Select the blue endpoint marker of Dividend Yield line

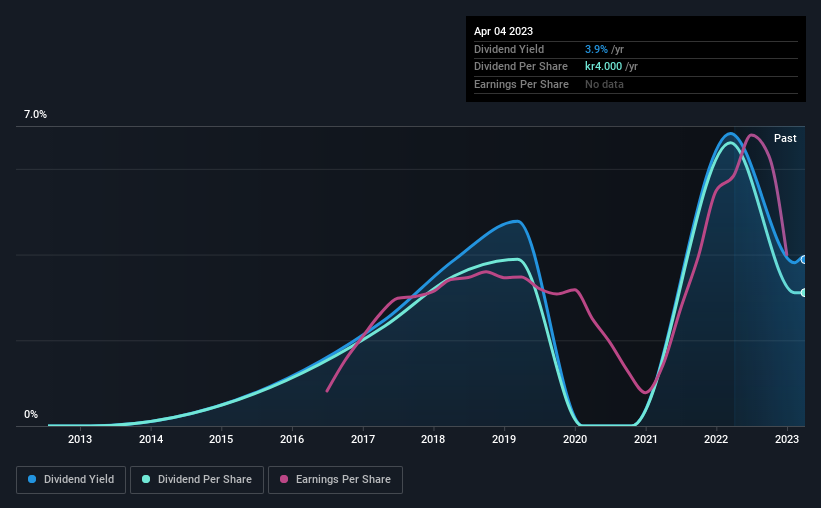tap(804, 260)
